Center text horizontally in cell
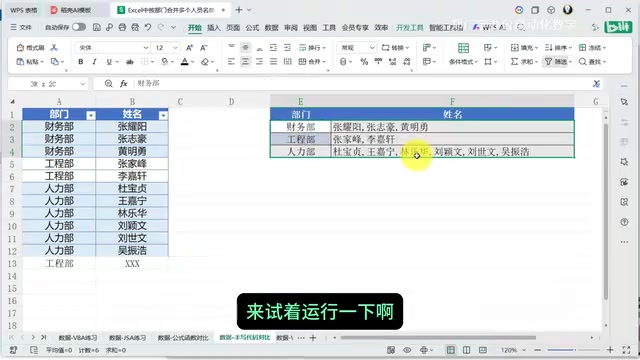Image resolution: width=640 pixels, height=360 pixels. 245,62
